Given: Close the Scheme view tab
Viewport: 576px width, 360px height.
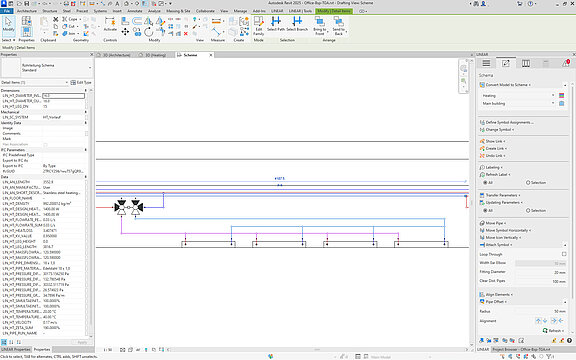Looking at the screenshot, I should point(211,55).
